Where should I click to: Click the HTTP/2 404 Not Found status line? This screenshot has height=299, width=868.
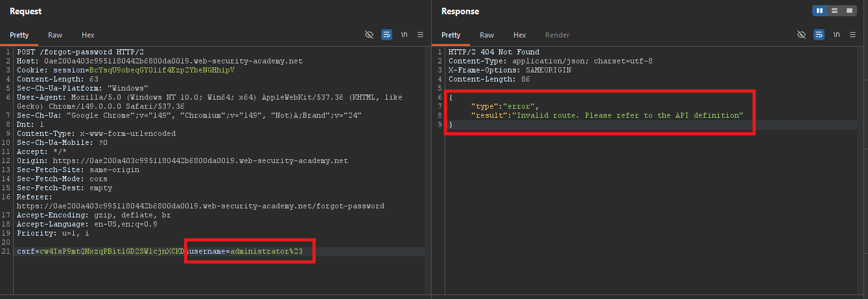click(493, 52)
